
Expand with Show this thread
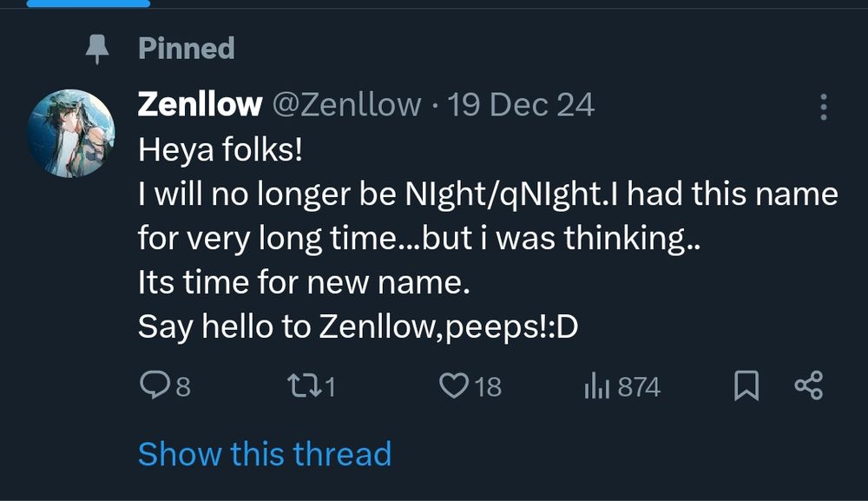(264, 453)
